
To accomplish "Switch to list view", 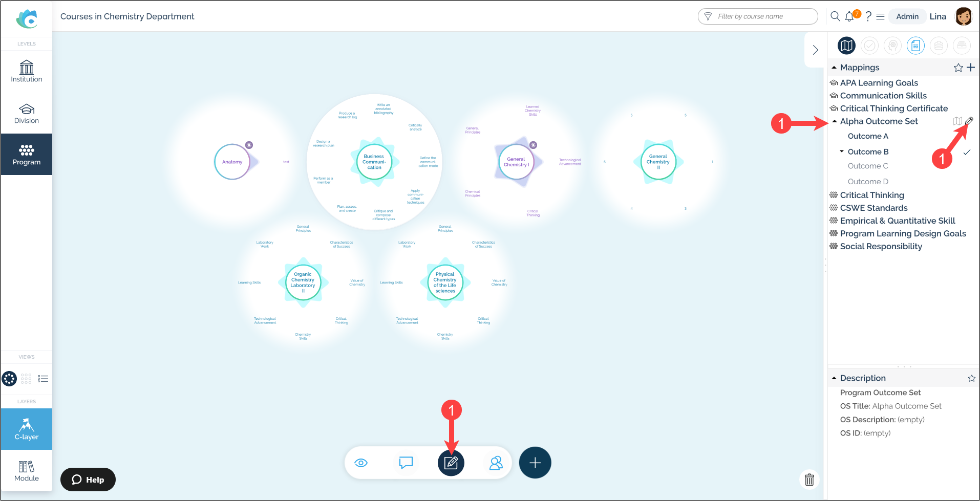I will [x=43, y=379].
